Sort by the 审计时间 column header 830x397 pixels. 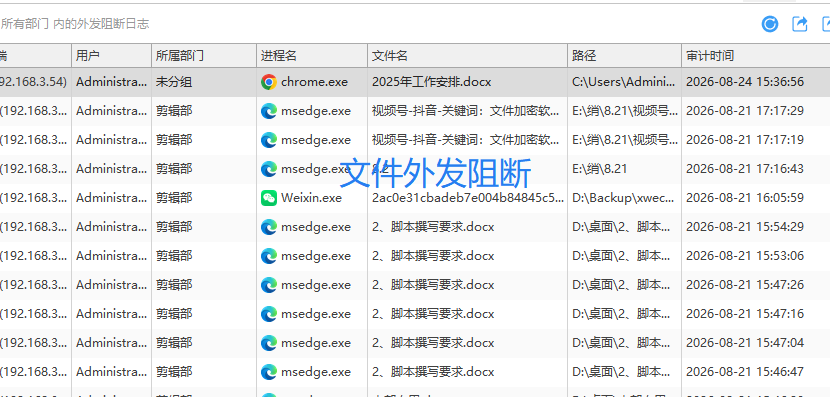[x=755, y=56]
